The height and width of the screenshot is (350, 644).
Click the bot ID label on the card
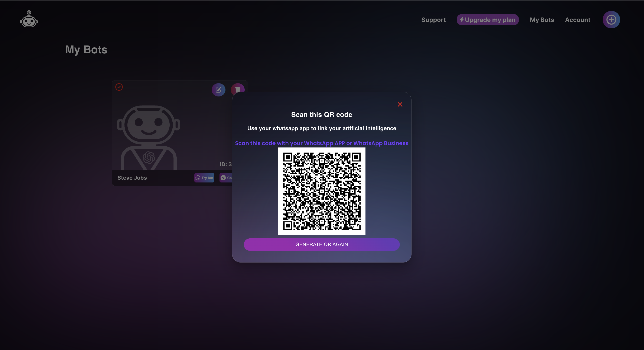click(225, 164)
